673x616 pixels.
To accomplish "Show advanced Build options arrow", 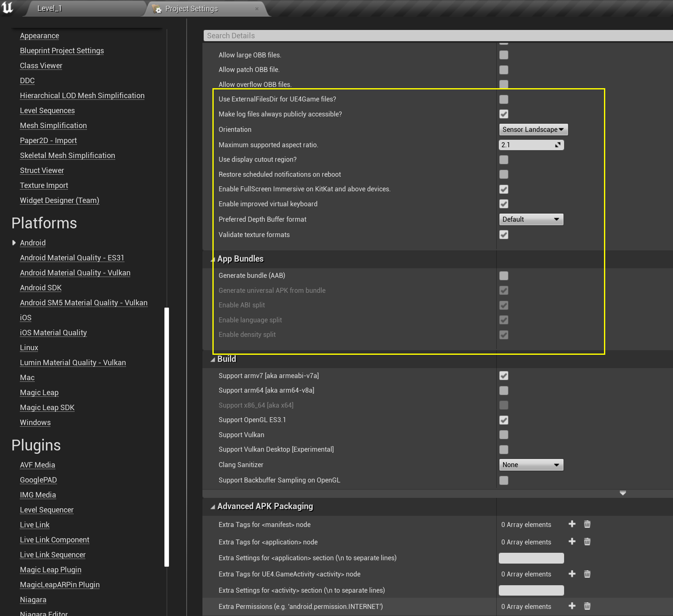I will coord(623,493).
